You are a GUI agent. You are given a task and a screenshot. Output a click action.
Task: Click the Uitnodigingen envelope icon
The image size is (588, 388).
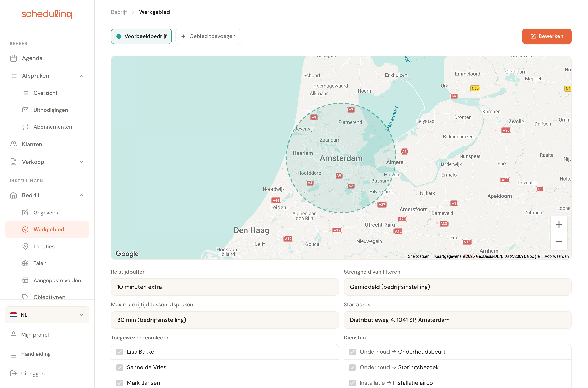(x=25, y=110)
